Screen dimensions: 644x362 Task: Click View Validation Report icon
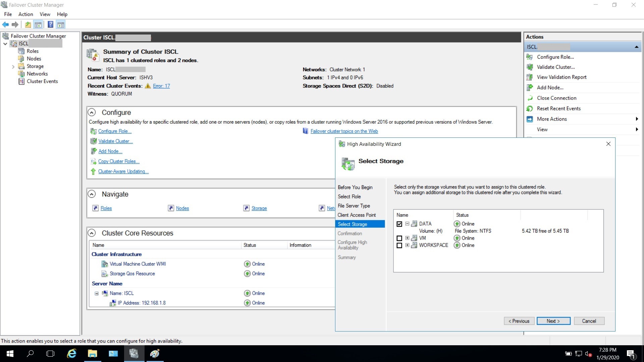[530, 77]
